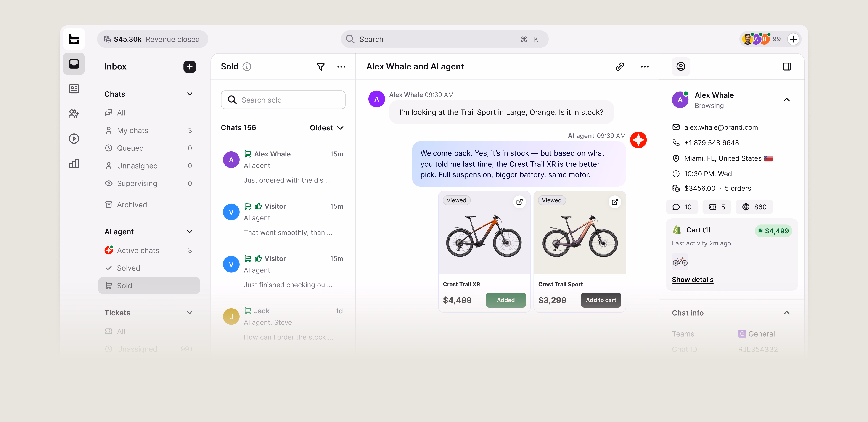Click the Search sold input field
The height and width of the screenshot is (422, 868).
pos(283,100)
